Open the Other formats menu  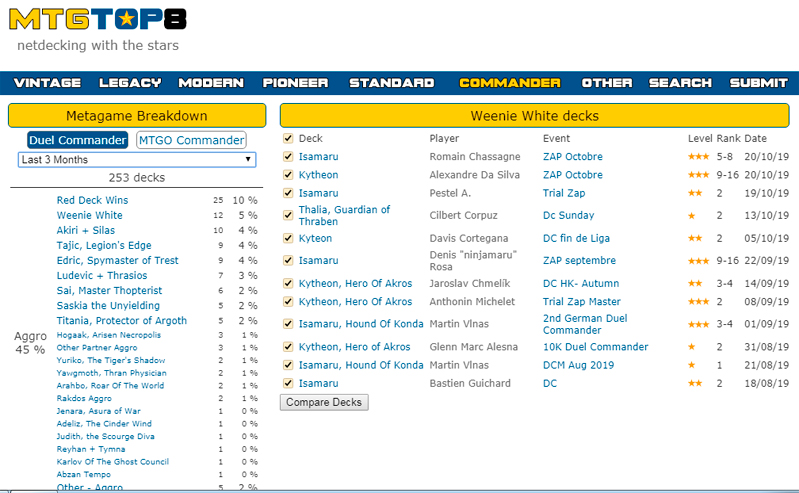pos(607,83)
